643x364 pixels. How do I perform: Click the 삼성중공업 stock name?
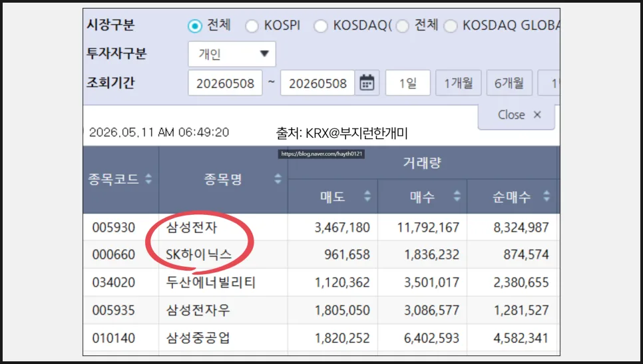pos(198,338)
